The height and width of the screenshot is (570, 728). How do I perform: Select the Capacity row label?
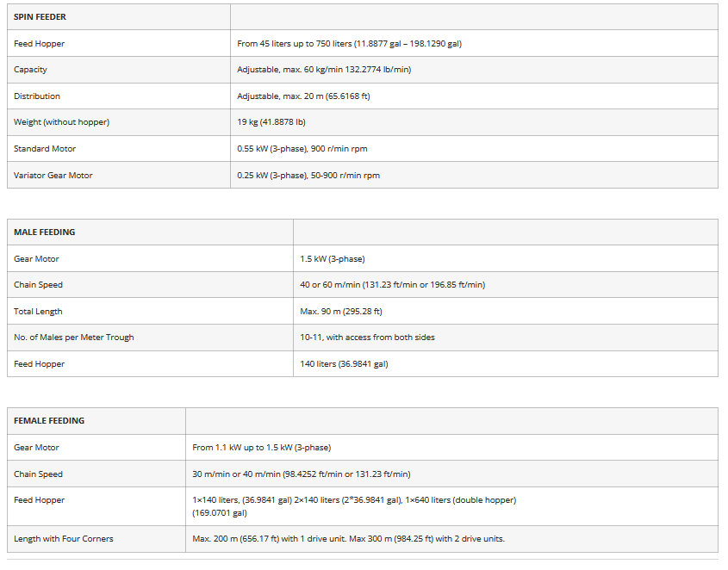click(31, 70)
